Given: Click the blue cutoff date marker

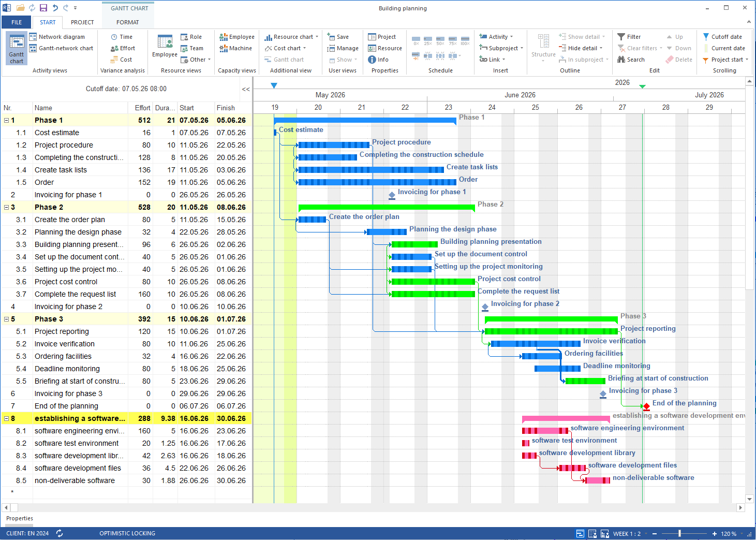Looking at the screenshot, I should [x=274, y=85].
